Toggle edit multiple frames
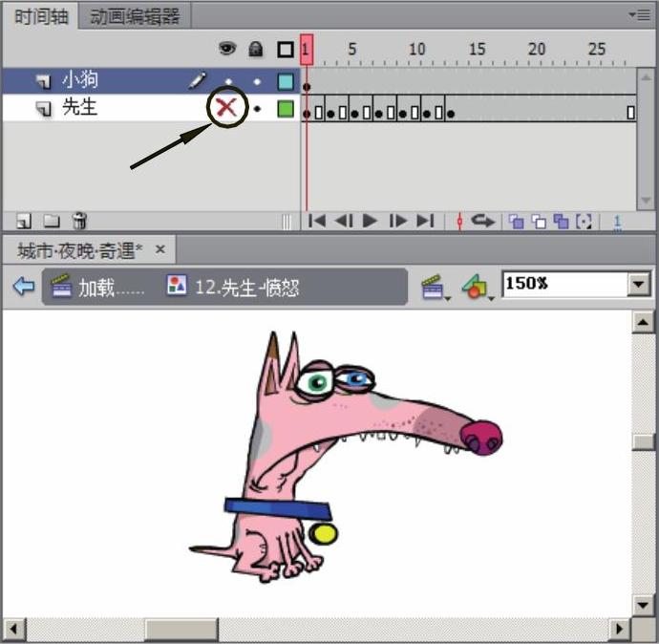This screenshot has width=659, height=644. point(561,221)
